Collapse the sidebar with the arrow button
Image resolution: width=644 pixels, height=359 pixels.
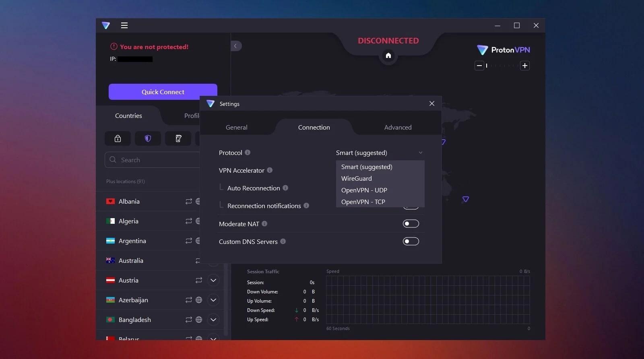(x=236, y=46)
